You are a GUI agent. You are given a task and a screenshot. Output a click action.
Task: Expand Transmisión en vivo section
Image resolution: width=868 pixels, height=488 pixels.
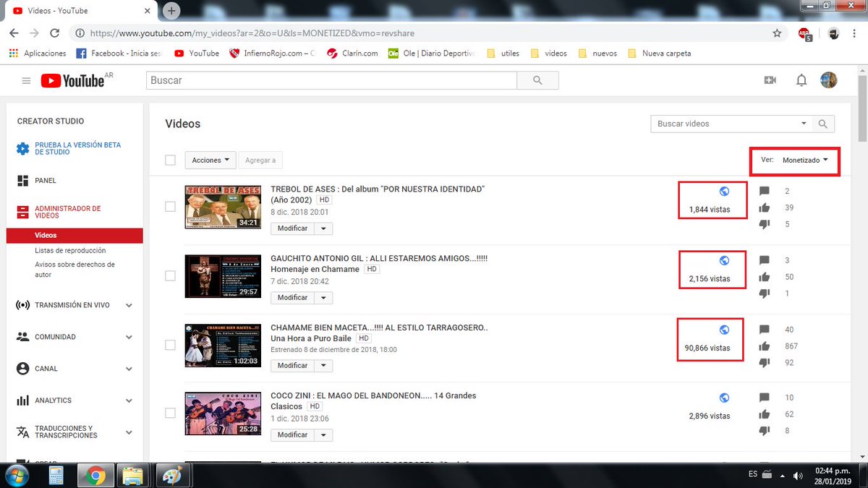pyautogui.click(x=129, y=305)
